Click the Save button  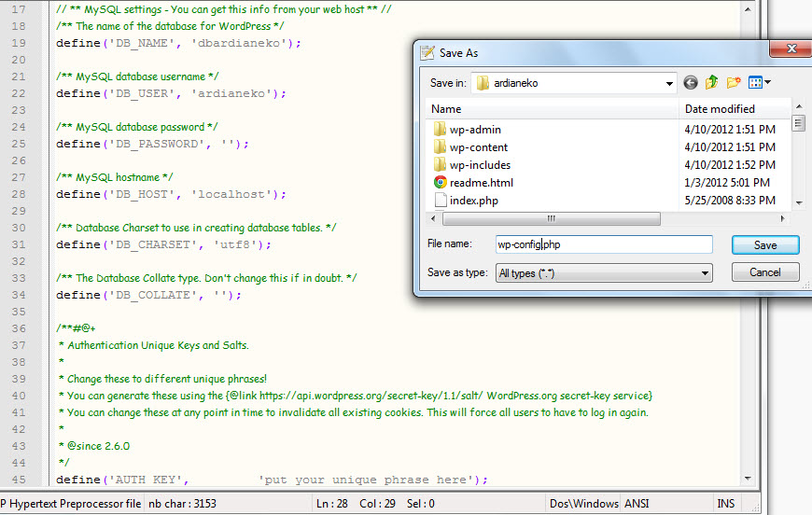[765, 244]
